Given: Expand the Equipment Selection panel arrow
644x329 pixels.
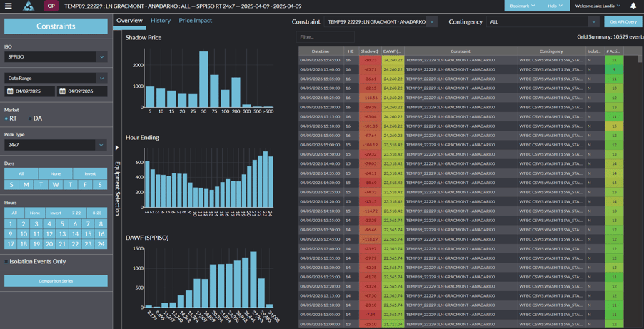Looking at the screenshot, I should tap(117, 148).
